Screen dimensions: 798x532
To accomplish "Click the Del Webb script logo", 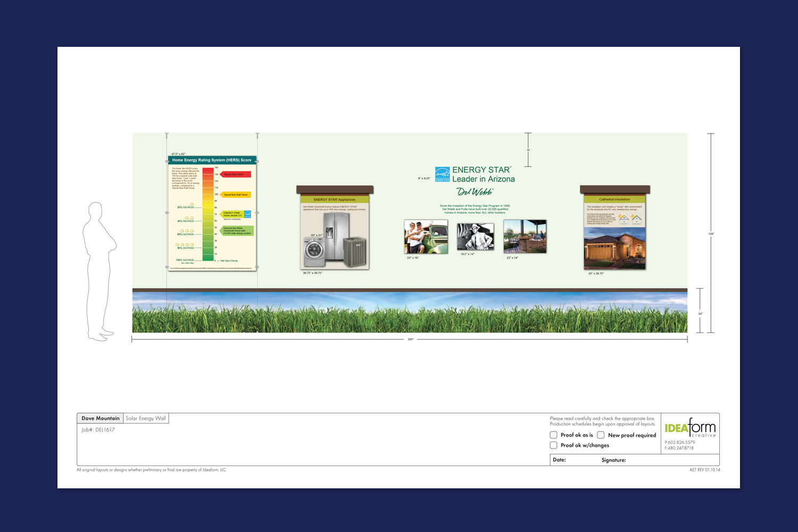I will 475,192.
